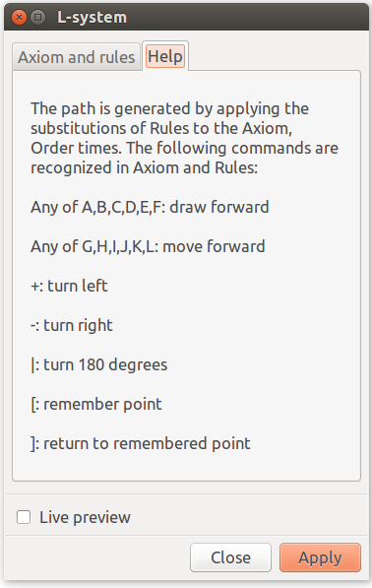Click the '+: turn left' help line
The height and width of the screenshot is (588, 372).
69,286
